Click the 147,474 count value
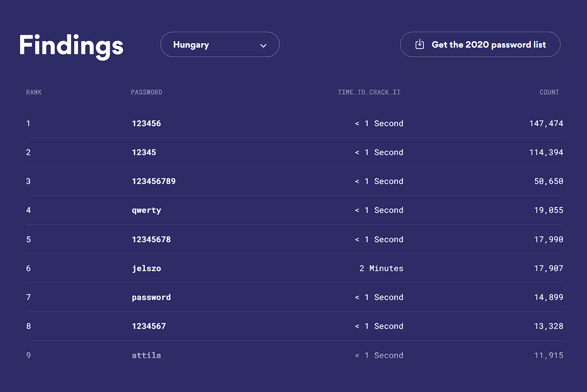 546,123
